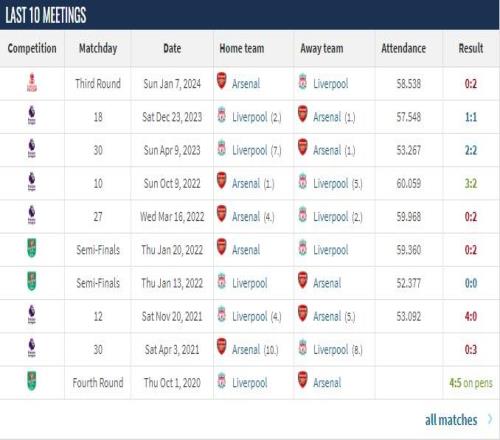This screenshot has width=500, height=440.
Task: Click the Arsenal crest in the Third Round row
Action: 222,81
